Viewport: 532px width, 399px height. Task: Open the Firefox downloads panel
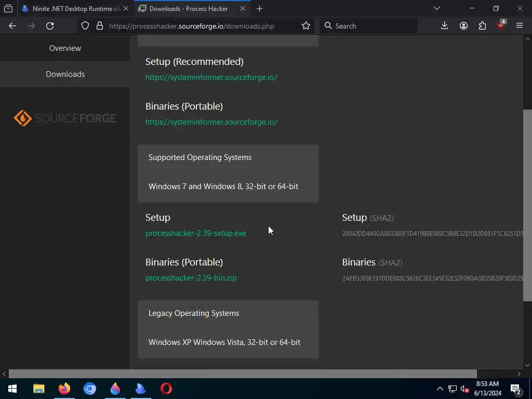pos(444,26)
